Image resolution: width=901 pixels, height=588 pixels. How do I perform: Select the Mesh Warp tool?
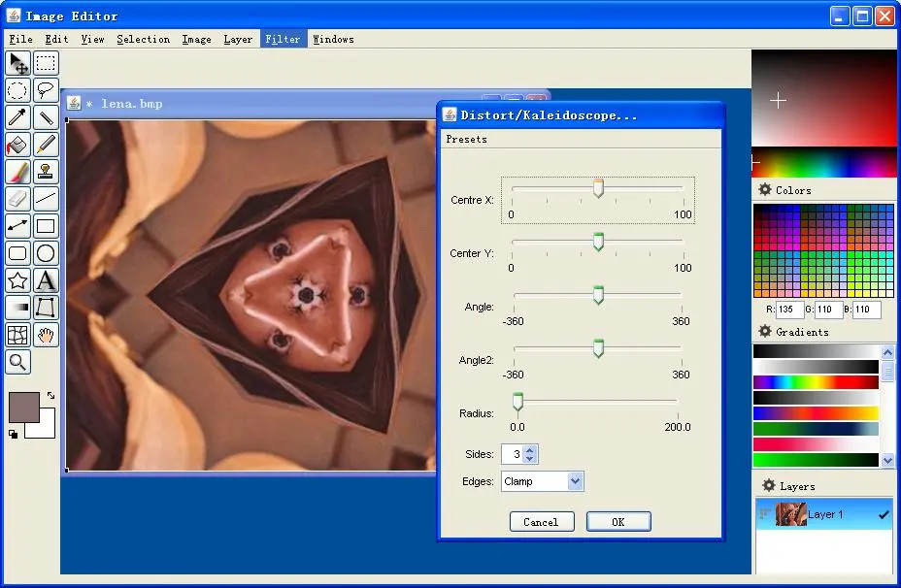(x=17, y=335)
